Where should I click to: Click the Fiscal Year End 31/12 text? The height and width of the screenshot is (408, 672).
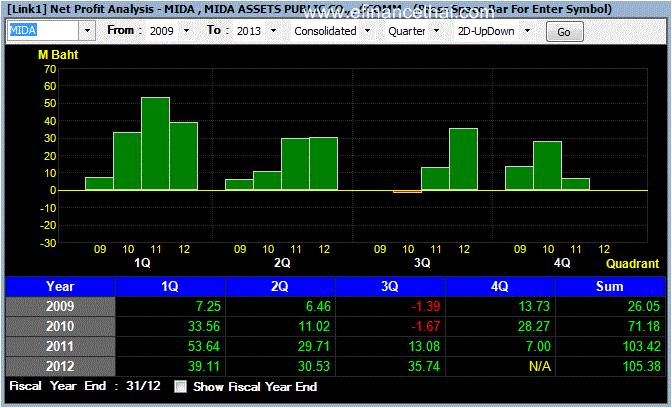pyautogui.click(x=85, y=386)
